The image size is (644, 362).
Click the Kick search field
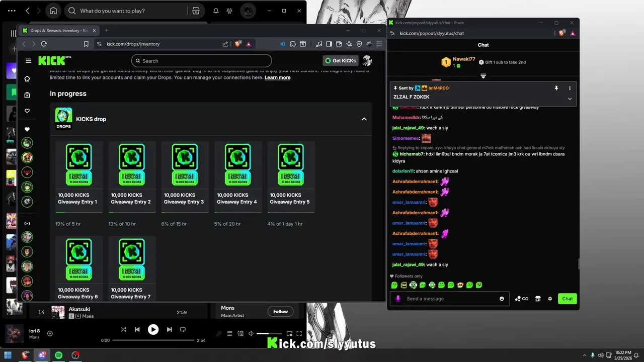click(201, 61)
